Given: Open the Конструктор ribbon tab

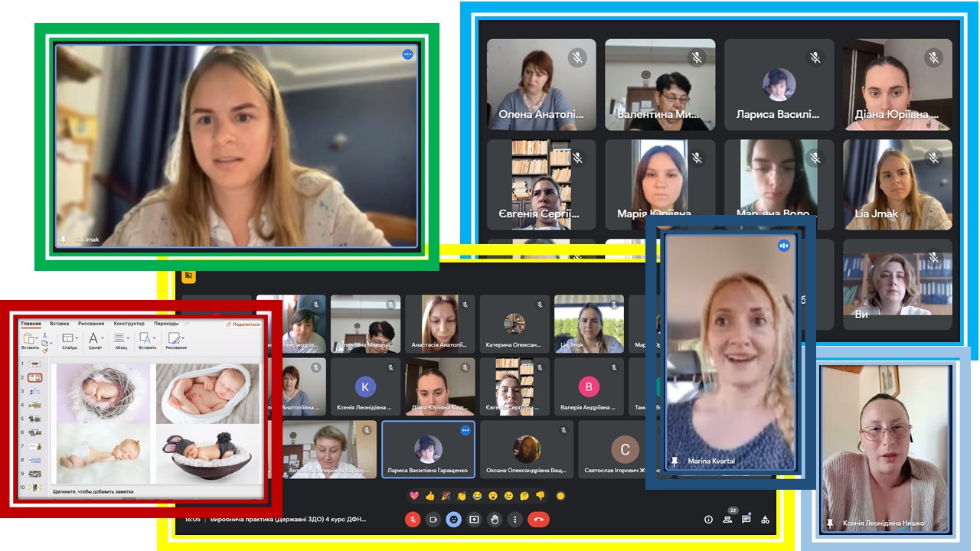Looking at the screenshot, I should point(129,324).
